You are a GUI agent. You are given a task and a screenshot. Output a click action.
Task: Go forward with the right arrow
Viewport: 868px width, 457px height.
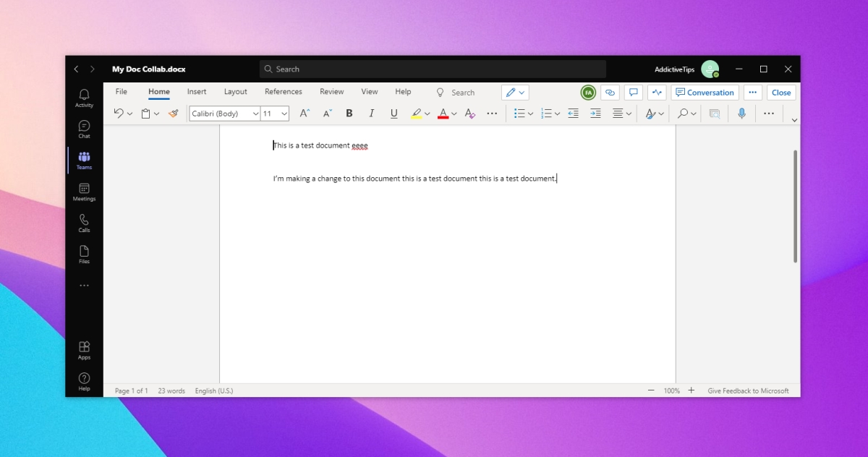click(92, 69)
